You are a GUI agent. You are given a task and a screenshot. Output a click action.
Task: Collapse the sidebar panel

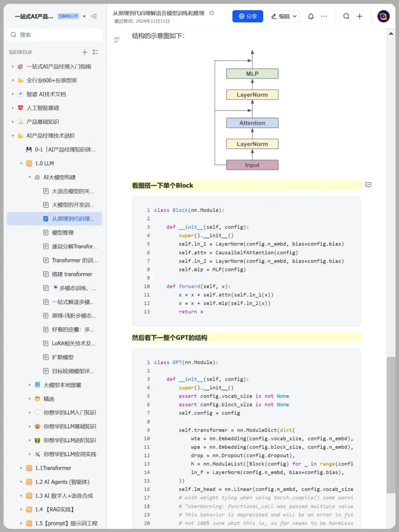94,16
